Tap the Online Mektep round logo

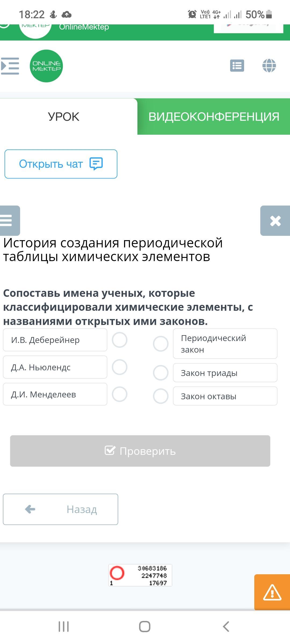(x=46, y=66)
